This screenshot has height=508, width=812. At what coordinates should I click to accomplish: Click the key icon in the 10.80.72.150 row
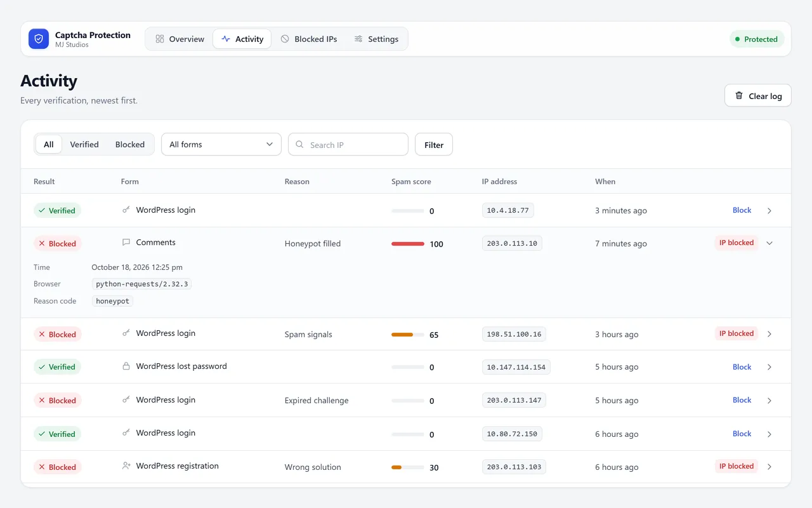coord(126,433)
